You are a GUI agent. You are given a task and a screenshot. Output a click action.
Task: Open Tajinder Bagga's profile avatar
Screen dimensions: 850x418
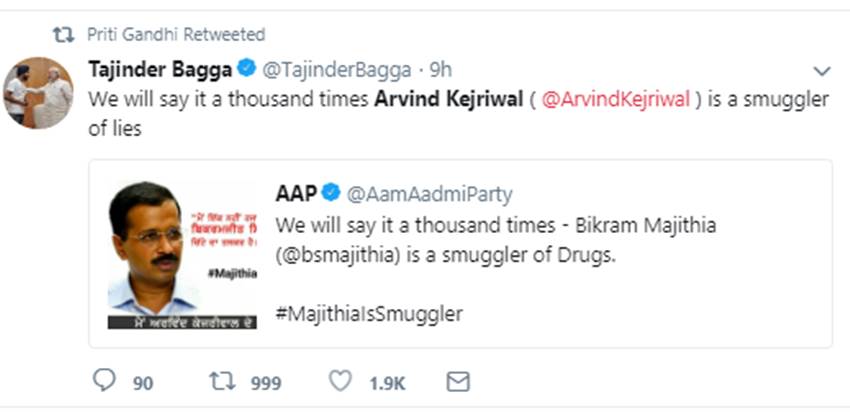38,93
